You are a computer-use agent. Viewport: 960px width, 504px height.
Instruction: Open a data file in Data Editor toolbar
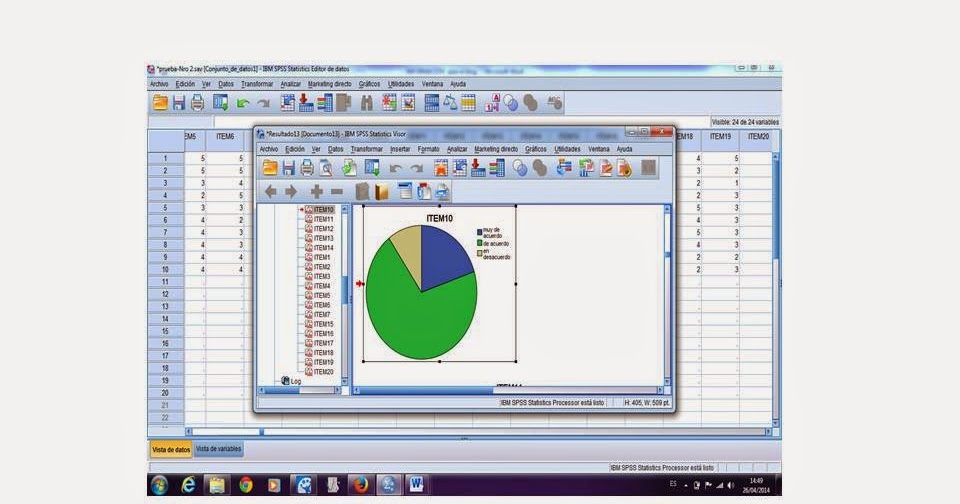coord(160,103)
